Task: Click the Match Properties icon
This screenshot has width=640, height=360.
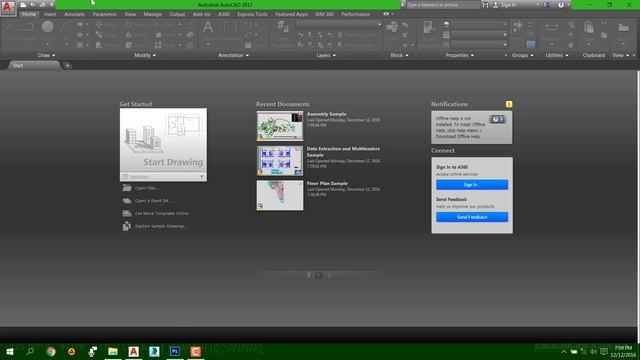Action: 428,27
